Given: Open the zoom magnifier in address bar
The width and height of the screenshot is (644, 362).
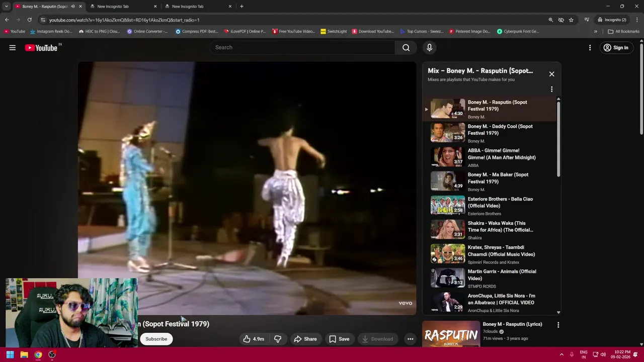Looking at the screenshot, I should (x=551, y=20).
